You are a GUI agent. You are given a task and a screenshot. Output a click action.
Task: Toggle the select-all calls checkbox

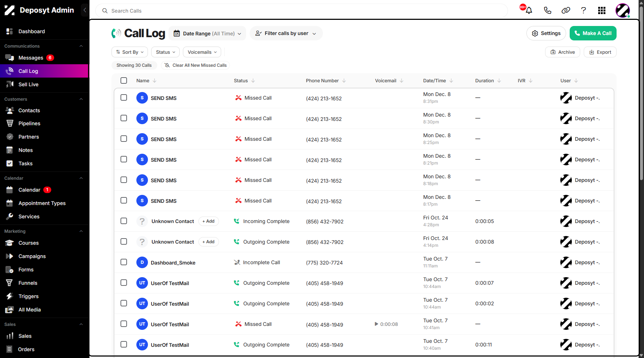[x=124, y=80]
